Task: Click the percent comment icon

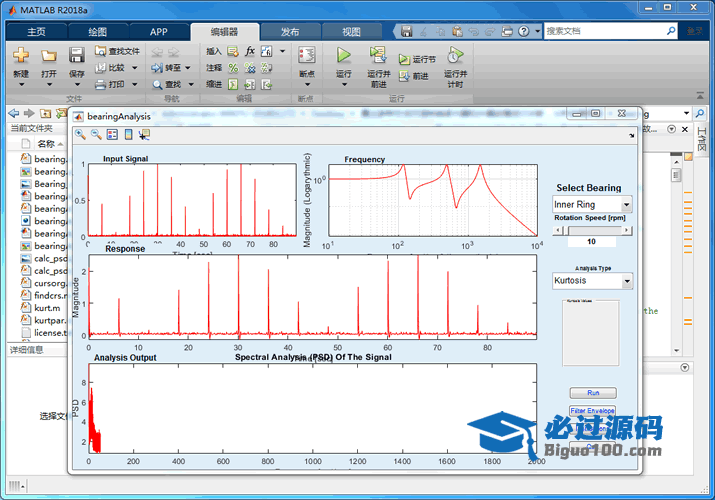Action: [233, 68]
